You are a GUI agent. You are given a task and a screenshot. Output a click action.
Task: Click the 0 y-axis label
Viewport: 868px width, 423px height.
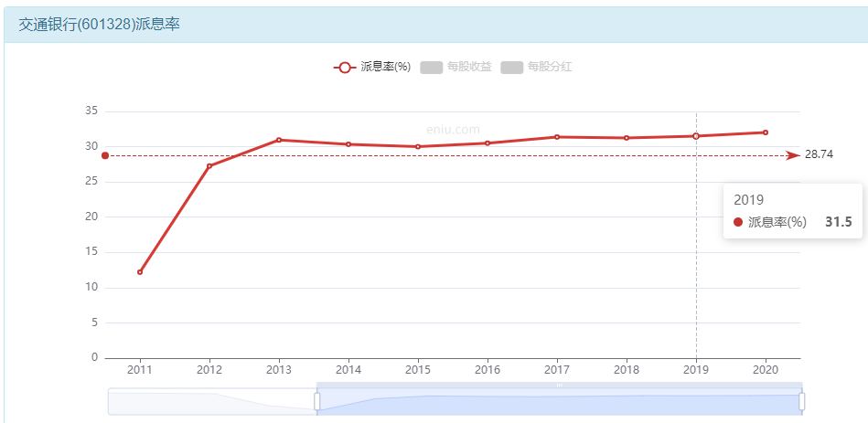(94, 358)
